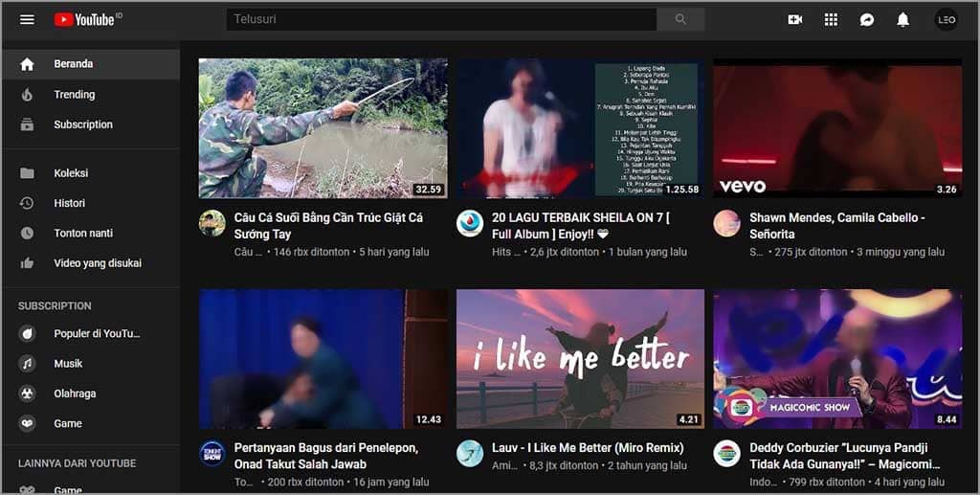Click the magnifier search button
This screenshot has width=980, height=495.
click(x=680, y=19)
